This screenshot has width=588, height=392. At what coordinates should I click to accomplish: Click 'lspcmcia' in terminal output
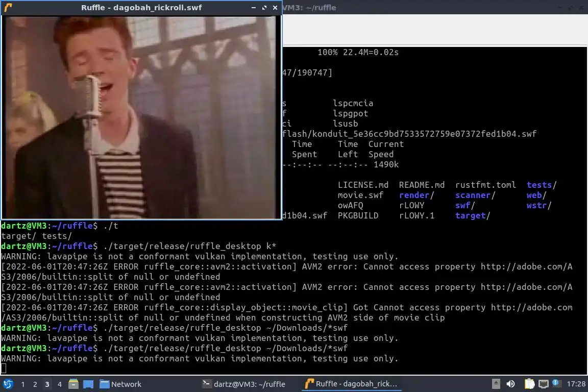[x=353, y=103]
